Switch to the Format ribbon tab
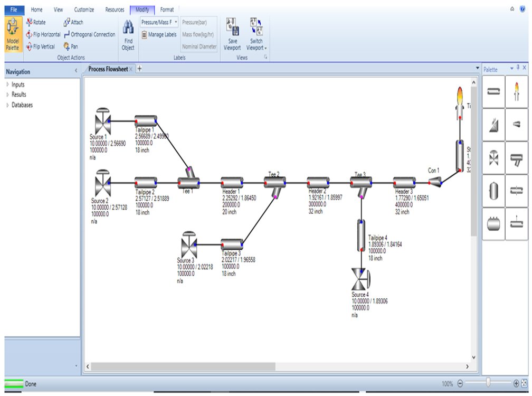Screen dimensions: 532x396 click(x=167, y=9)
